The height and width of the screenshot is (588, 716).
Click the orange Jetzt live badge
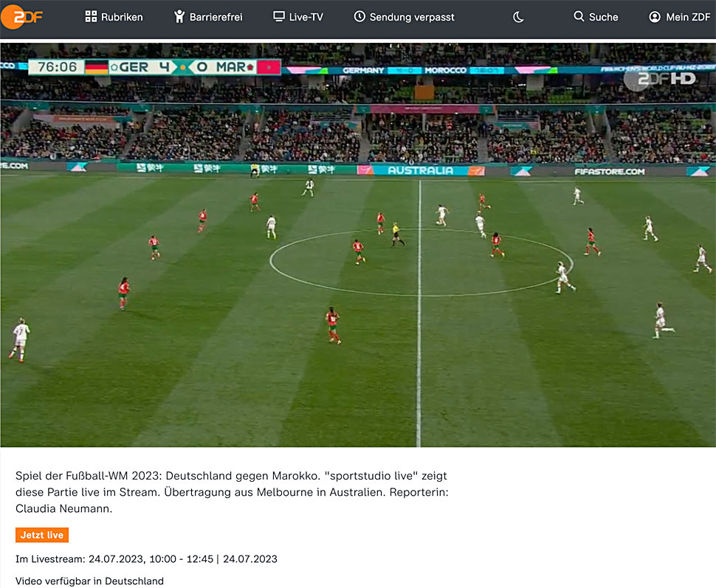click(x=42, y=535)
